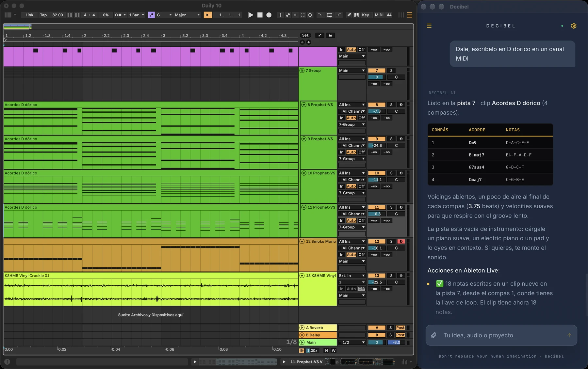Toggle track 12 Smoke Mono arm button
Screen dimensions: 588x369
pyautogui.click(x=401, y=242)
